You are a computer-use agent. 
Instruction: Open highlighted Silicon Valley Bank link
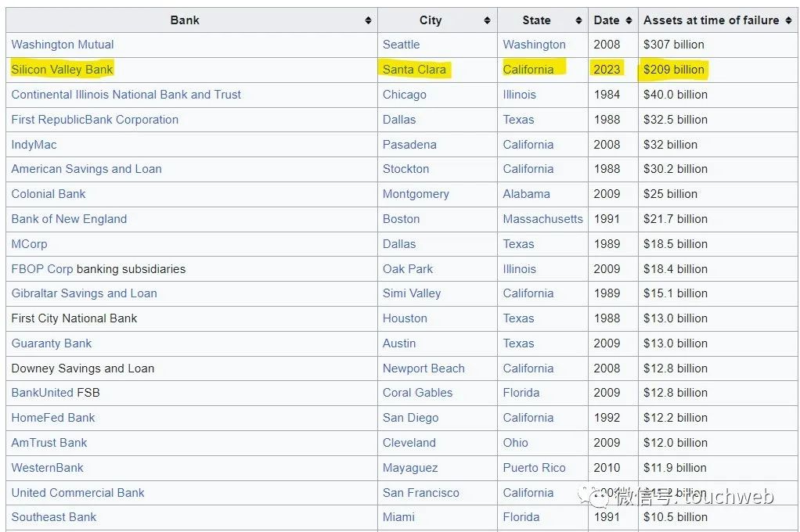tap(62, 70)
